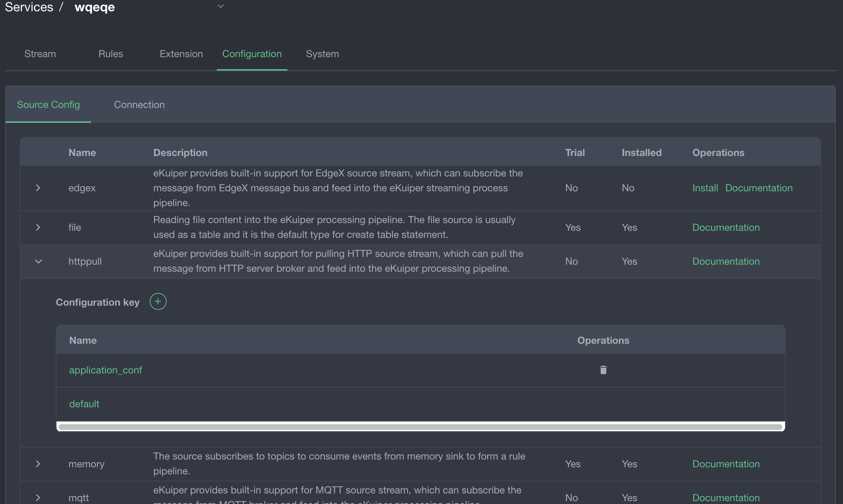Image resolution: width=843 pixels, height=504 pixels.
Task: Open the default configuration key
Action: click(x=84, y=404)
